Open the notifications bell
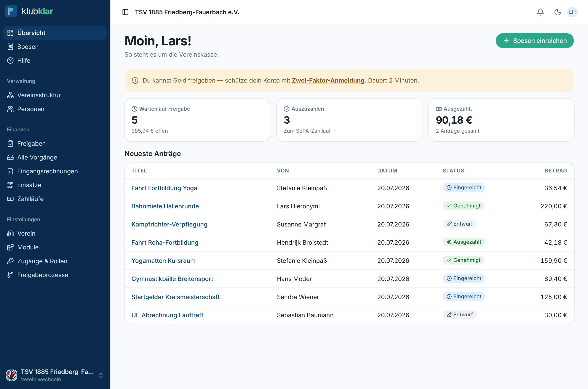Image resolution: width=588 pixels, height=389 pixels. coord(540,12)
